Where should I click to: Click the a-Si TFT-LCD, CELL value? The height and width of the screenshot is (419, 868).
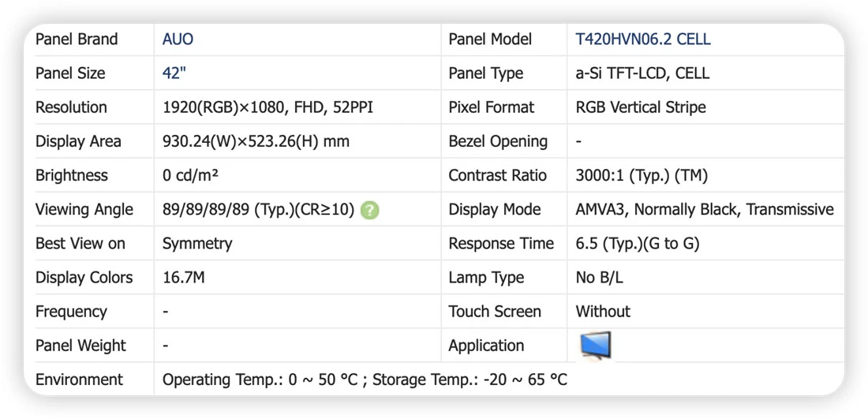pyautogui.click(x=642, y=73)
